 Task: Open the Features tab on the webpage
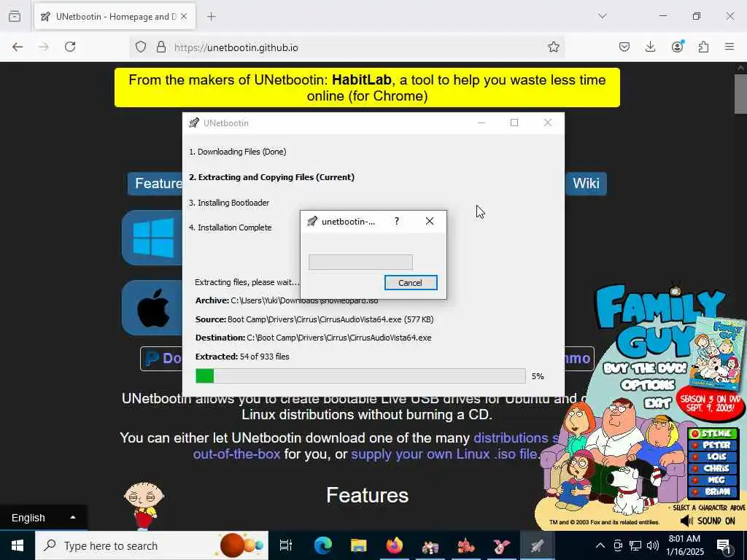155,183
